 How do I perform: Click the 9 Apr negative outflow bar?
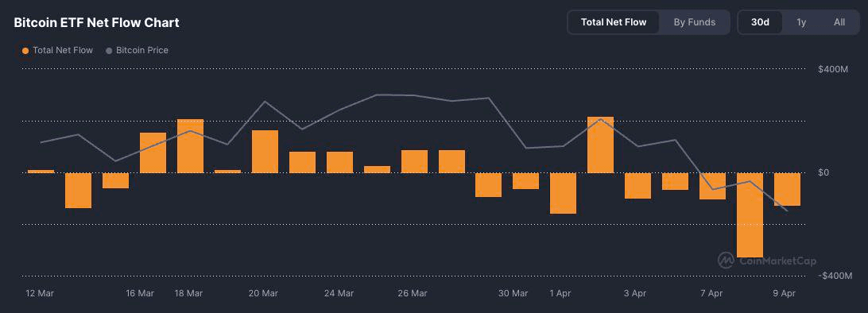pos(787,189)
